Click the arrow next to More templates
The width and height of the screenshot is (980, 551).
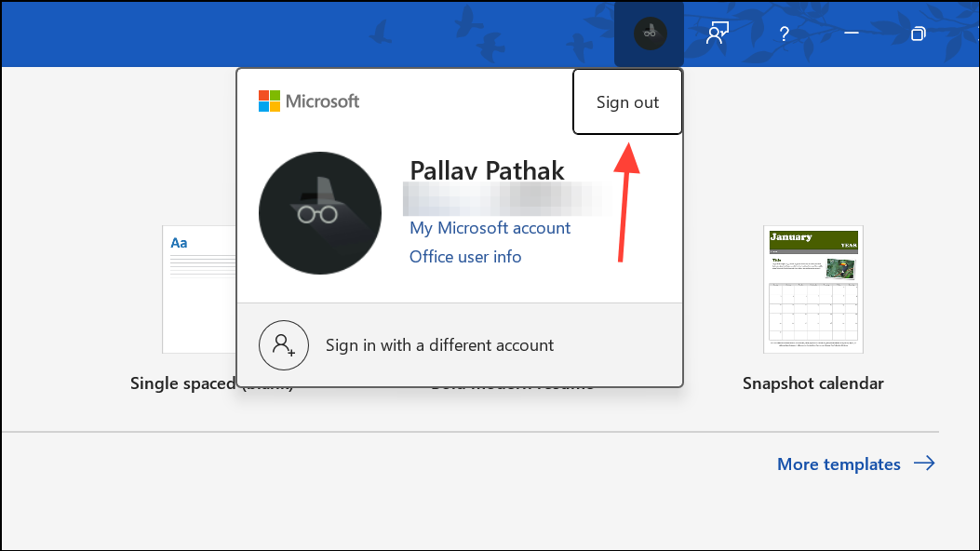(924, 464)
